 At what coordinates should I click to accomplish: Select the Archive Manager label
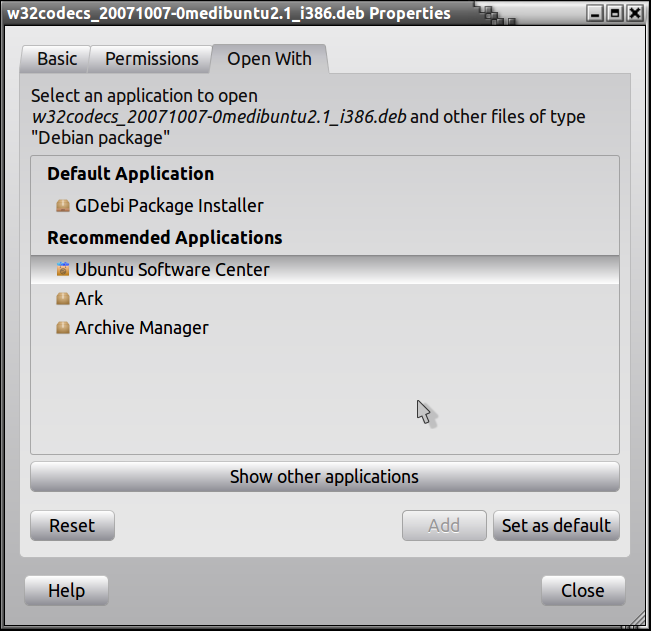142,328
